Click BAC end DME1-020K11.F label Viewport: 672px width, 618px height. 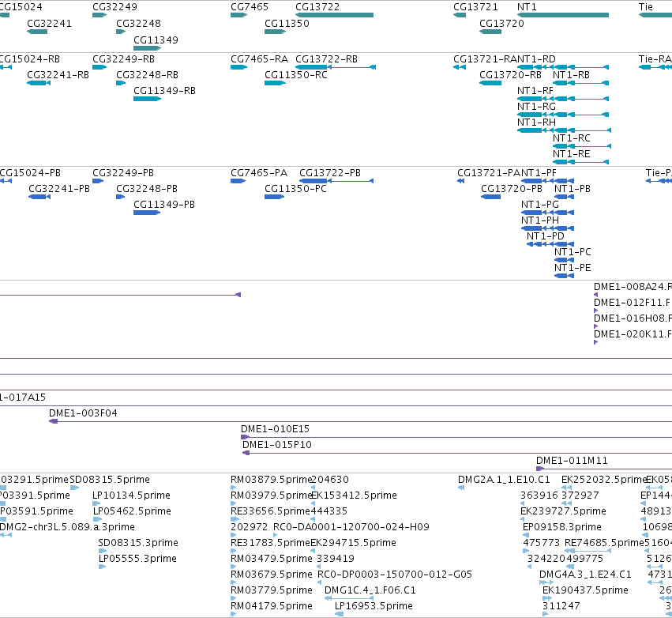click(x=633, y=334)
